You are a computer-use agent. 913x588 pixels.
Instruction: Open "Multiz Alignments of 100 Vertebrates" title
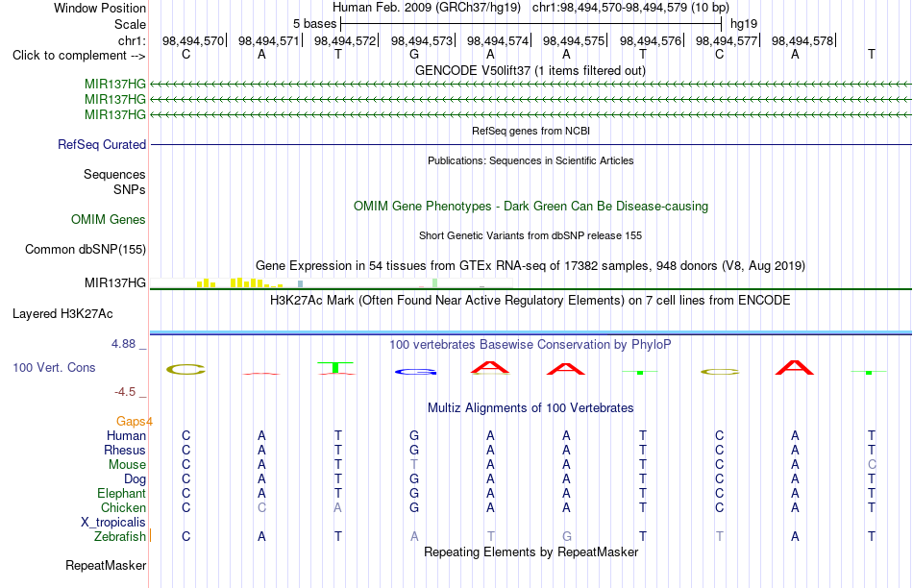coord(531,408)
